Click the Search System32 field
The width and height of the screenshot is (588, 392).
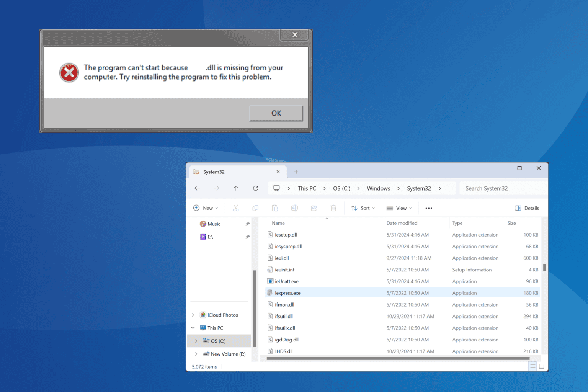tap(503, 188)
